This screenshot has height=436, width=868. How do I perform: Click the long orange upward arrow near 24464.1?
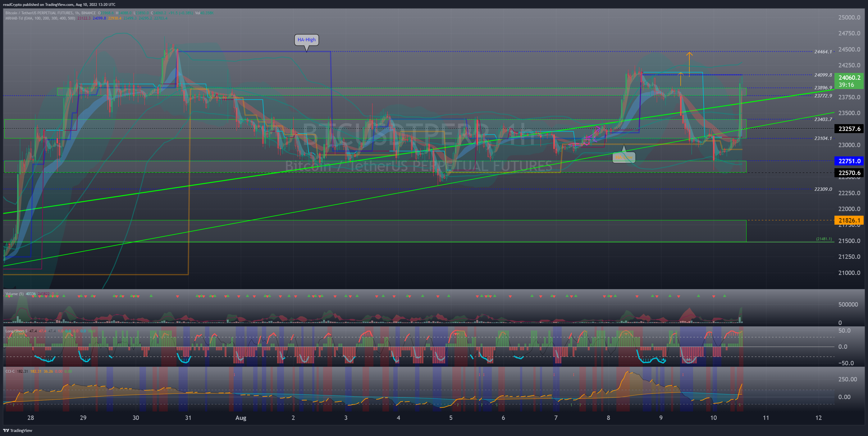tap(689, 64)
